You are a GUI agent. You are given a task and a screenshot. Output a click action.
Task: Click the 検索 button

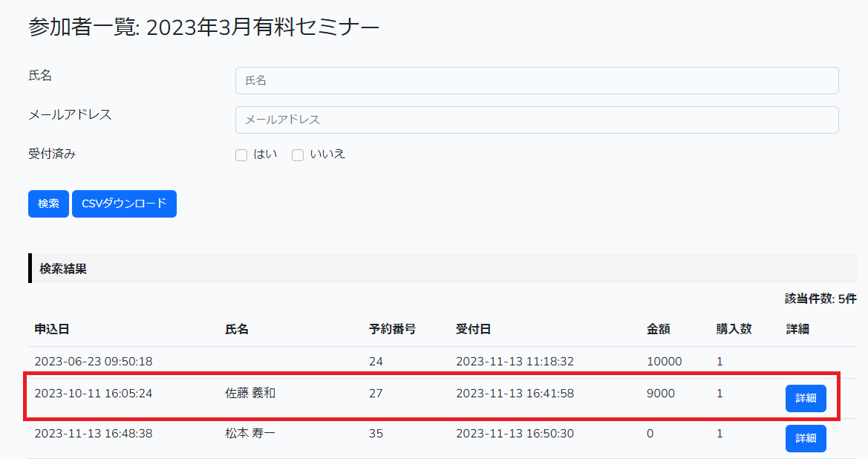(49, 204)
